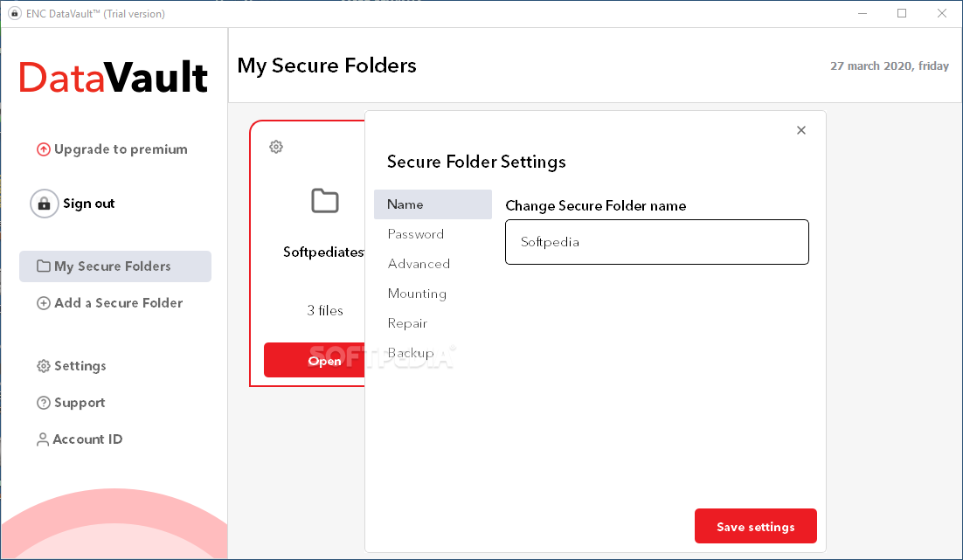This screenshot has width=963, height=560.
Task: Click the 'My Secure Folders' page heading
Action: click(x=327, y=66)
